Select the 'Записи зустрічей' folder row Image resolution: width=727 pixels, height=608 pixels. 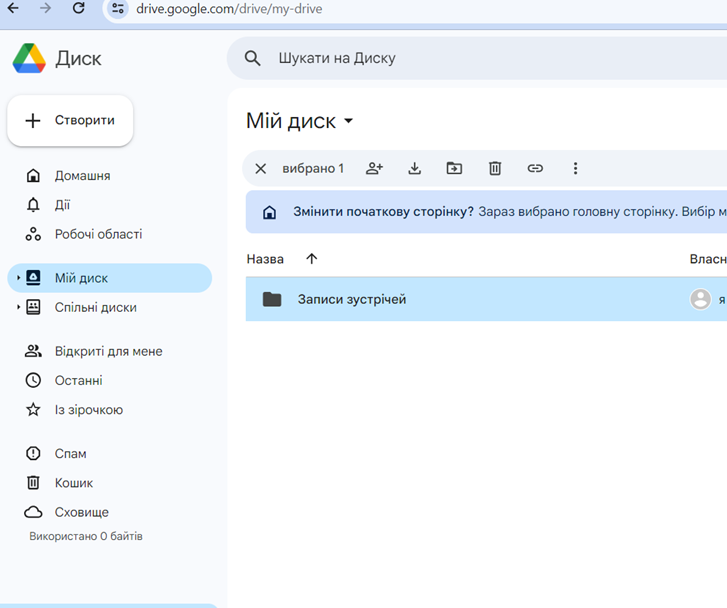(x=486, y=299)
